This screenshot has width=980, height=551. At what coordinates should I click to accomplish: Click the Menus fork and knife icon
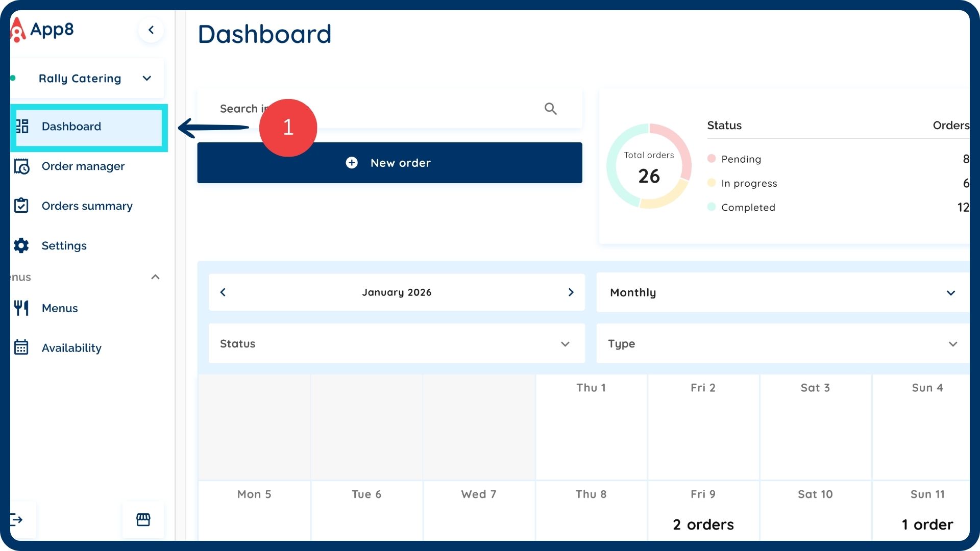click(x=21, y=308)
